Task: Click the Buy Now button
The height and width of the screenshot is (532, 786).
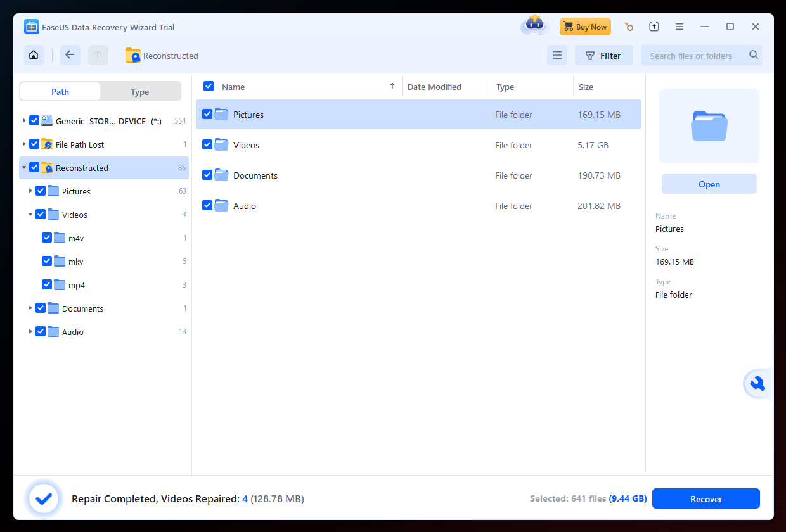Action: [x=585, y=27]
